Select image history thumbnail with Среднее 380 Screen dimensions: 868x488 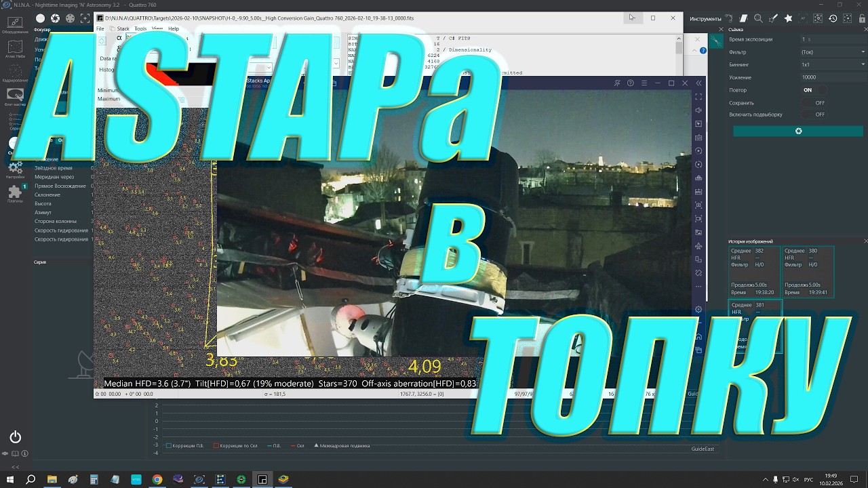point(808,272)
